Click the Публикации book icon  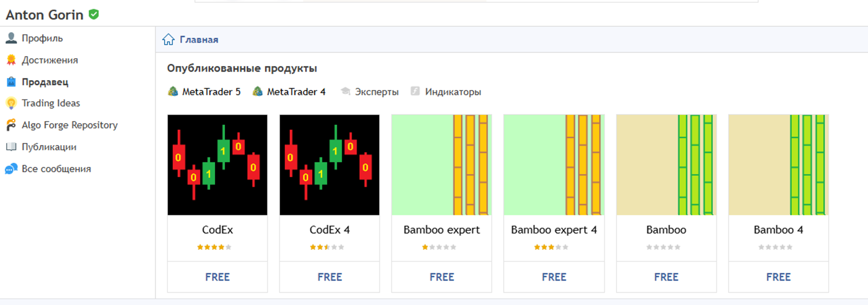(11, 147)
